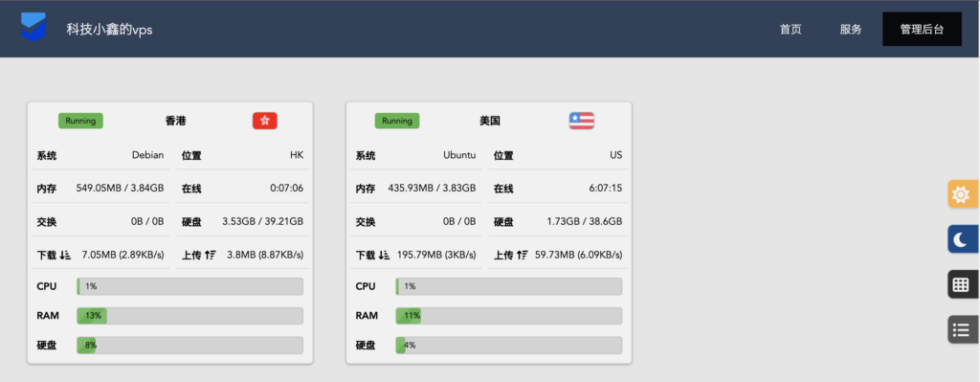980x382 pixels.
Task: Click the 美国 server name heading
Action: 490,121
